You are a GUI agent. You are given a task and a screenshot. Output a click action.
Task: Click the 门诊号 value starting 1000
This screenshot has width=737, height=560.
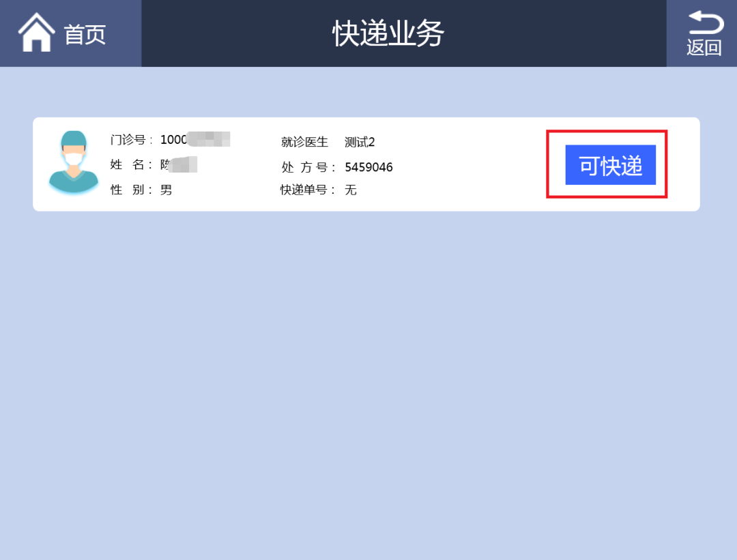[x=195, y=140]
